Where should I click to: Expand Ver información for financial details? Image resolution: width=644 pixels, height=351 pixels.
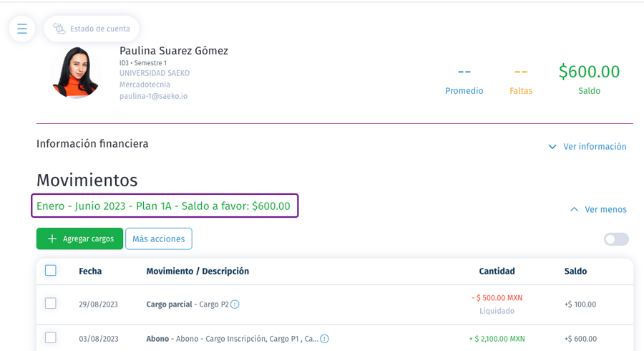(x=595, y=147)
